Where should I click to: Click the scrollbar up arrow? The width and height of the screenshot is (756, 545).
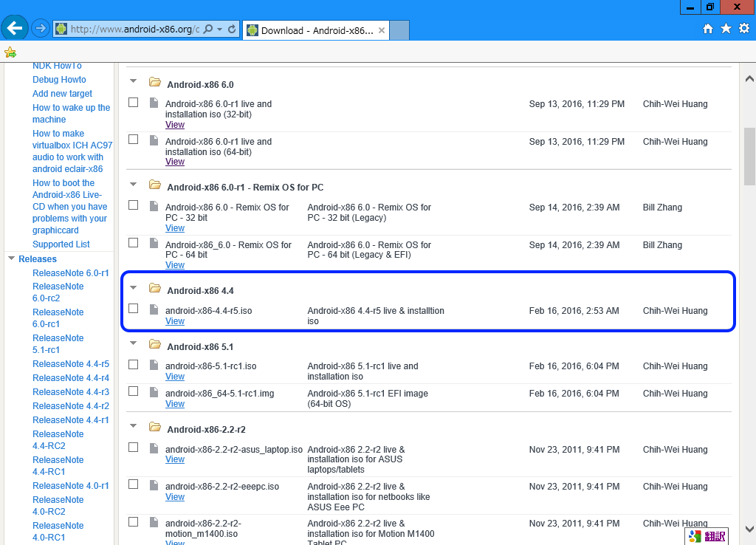click(749, 78)
